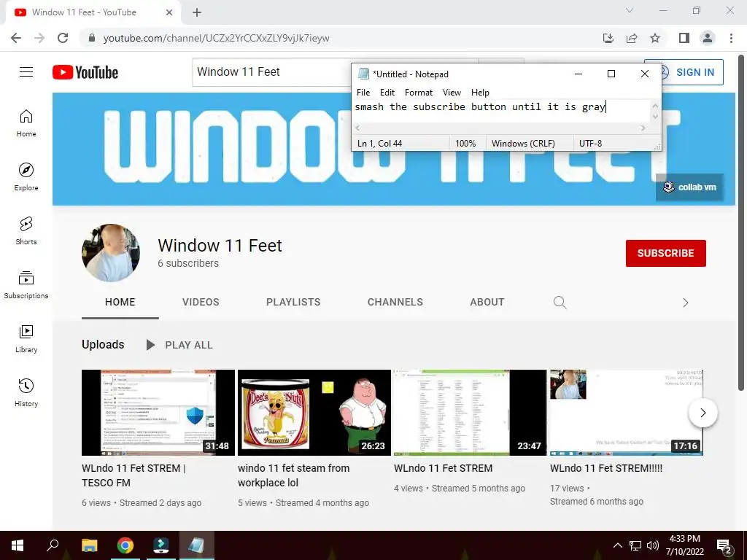
Task: Open Subscriptions in the sidebar
Action: (26, 285)
